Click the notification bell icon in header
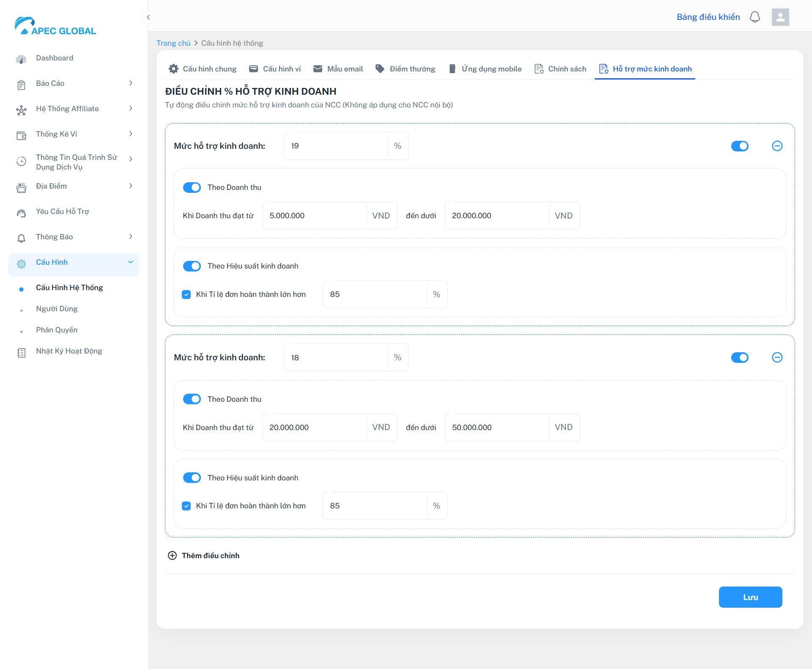The image size is (812, 669). pos(755,17)
